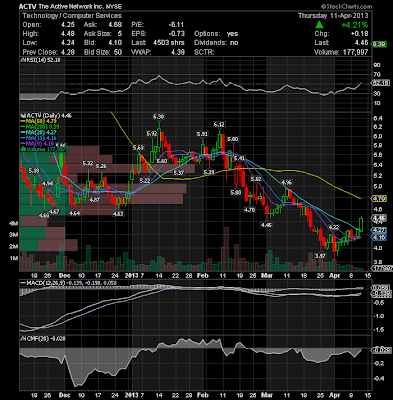Click the 'Dividends: no' field

tap(216, 43)
